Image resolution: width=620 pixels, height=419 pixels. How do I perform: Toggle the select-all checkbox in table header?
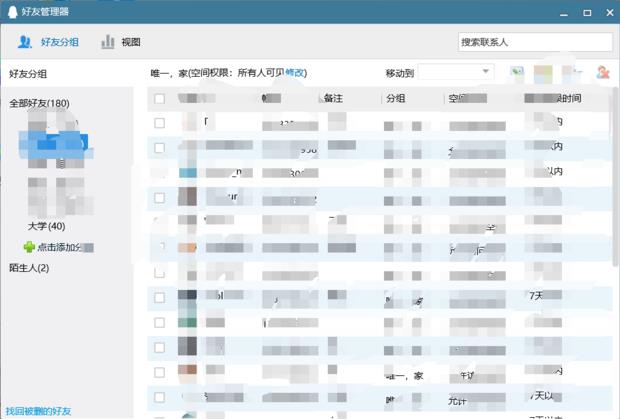point(159,99)
